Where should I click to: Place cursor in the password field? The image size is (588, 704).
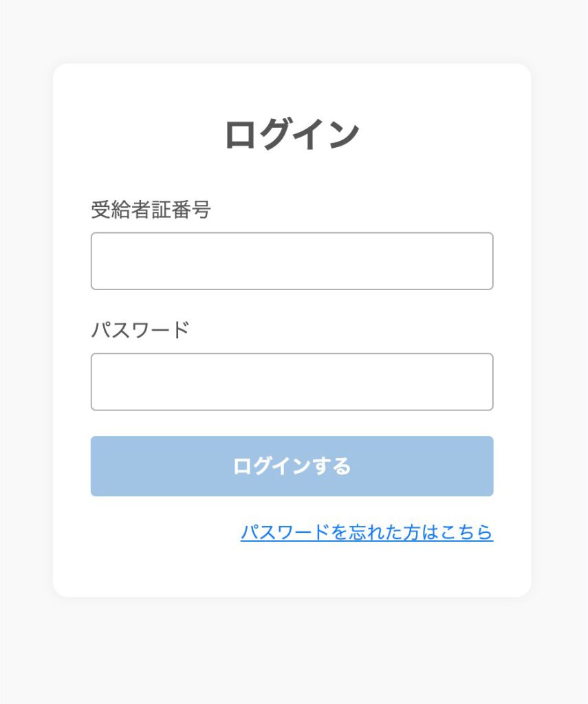(292, 382)
